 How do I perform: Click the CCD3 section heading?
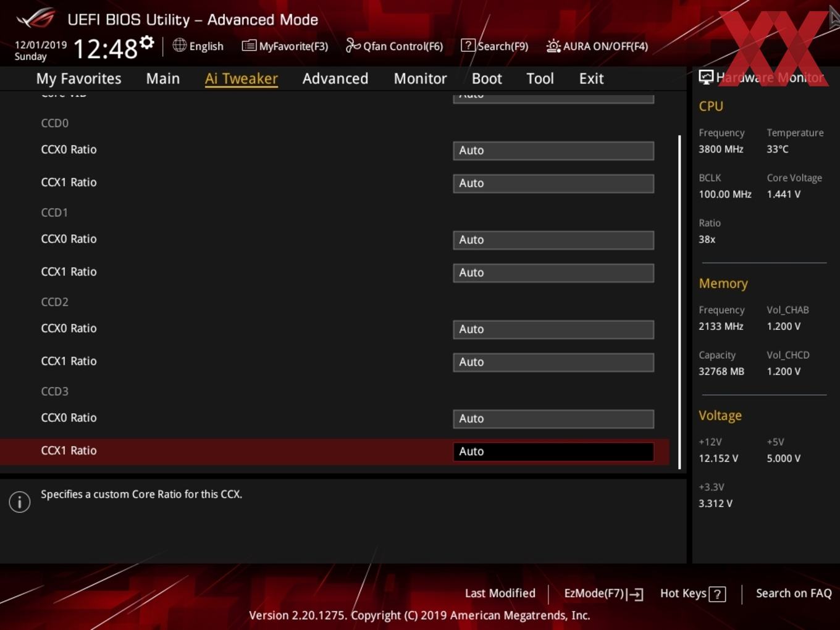(54, 392)
